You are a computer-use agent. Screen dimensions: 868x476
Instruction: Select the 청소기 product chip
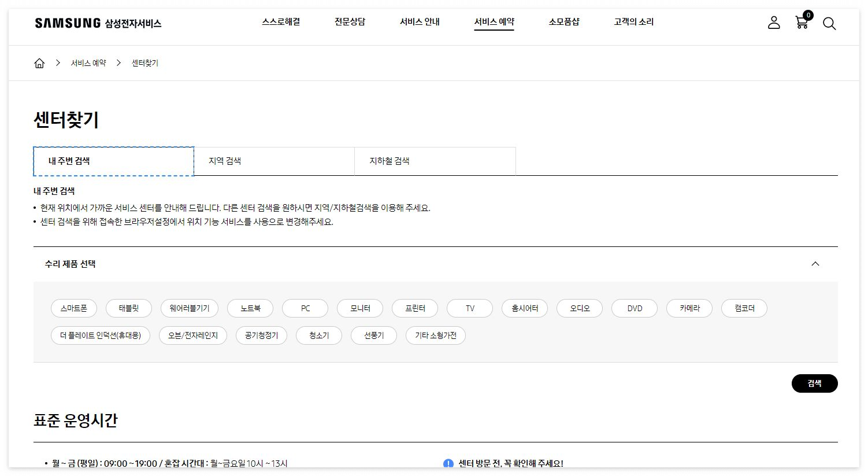(319, 335)
